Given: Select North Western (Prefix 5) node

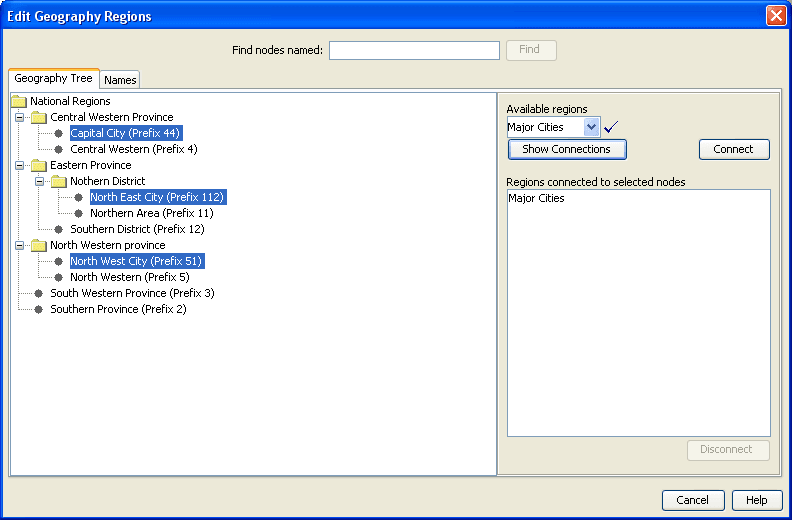Looking at the screenshot, I should [x=130, y=277].
